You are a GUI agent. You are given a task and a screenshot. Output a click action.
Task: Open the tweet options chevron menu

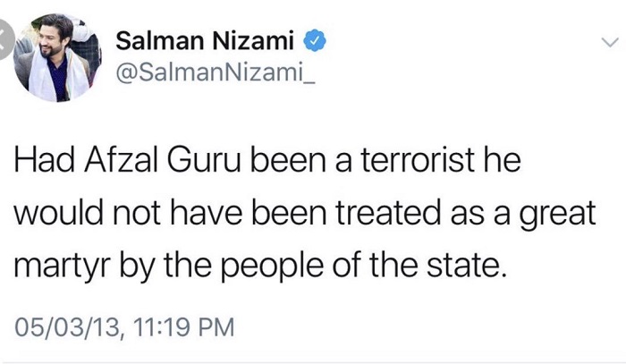point(609,41)
